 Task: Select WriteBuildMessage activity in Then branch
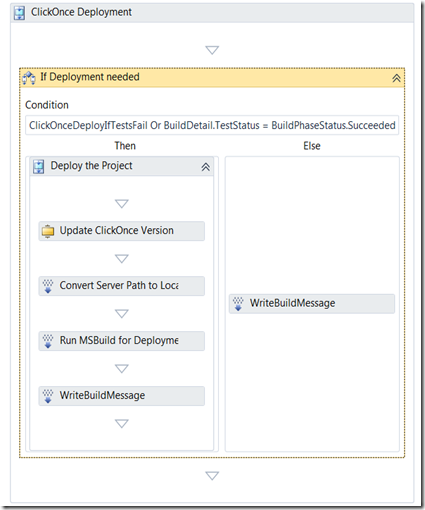coord(122,396)
